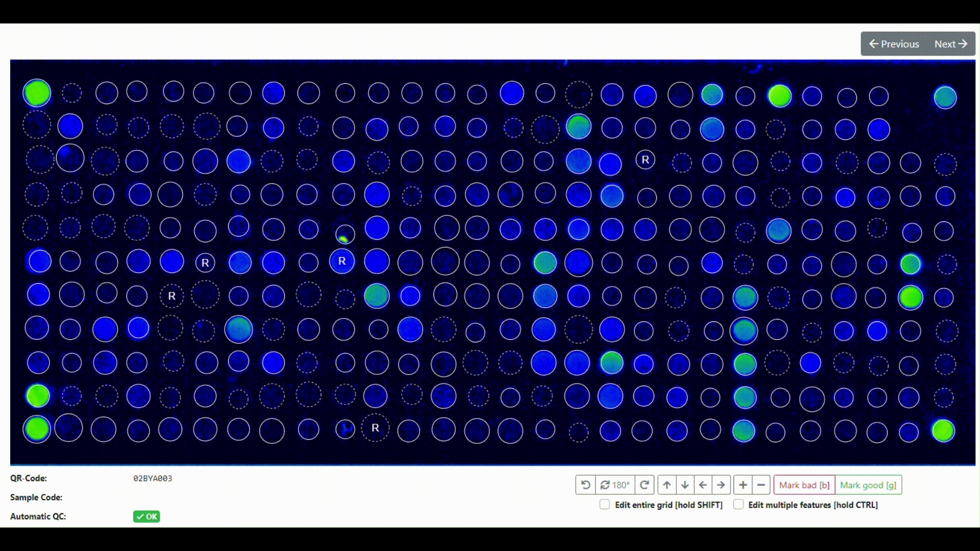Shift the grid left with arrow
Viewport: 980px width, 551px height.
click(703, 485)
